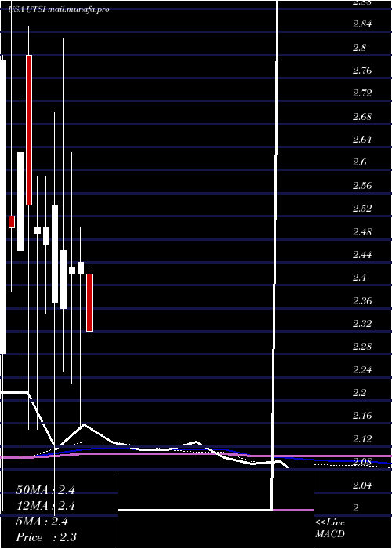Select the last red candlestick spanning 2.32 to 2.4

tap(89, 303)
